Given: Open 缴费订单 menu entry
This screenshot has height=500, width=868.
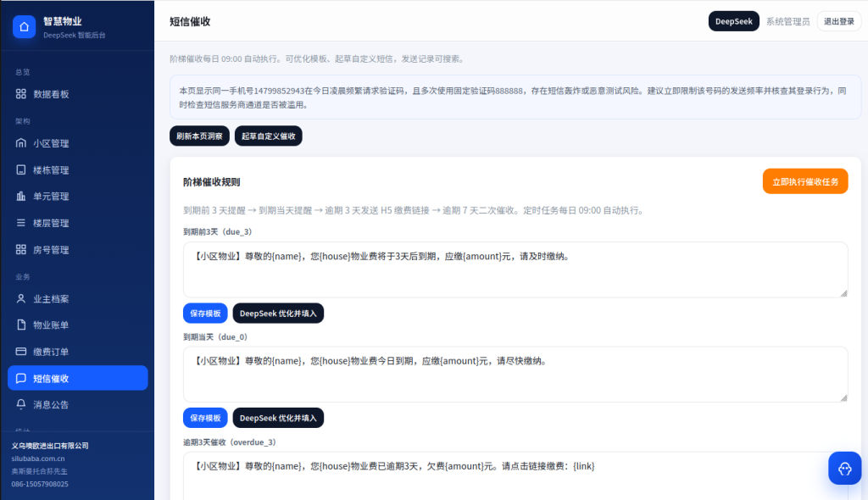Looking at the screenshot, I should pyautogui.click(x=77, y=352).
